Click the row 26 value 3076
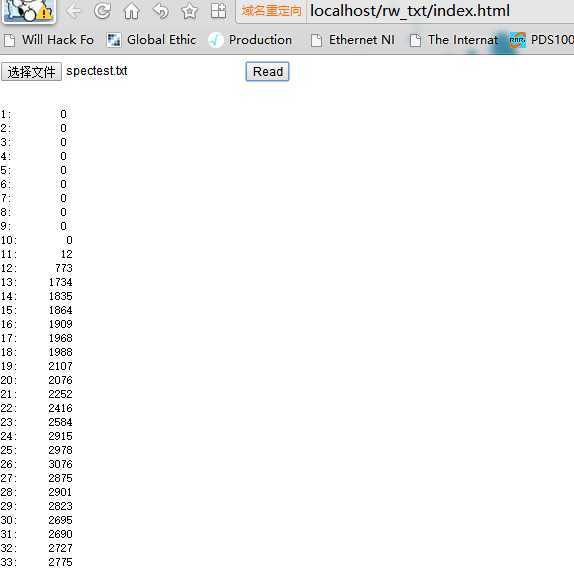Screen dimensions: 574x584 60,464
